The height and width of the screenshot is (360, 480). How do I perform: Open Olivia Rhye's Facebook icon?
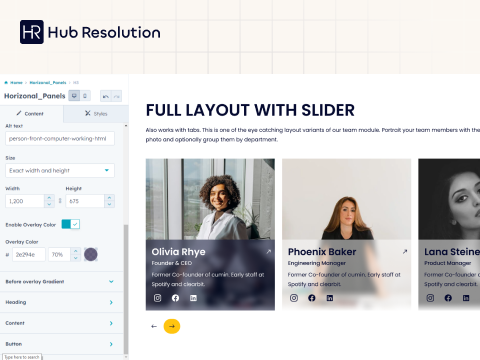tap(175, 298)
